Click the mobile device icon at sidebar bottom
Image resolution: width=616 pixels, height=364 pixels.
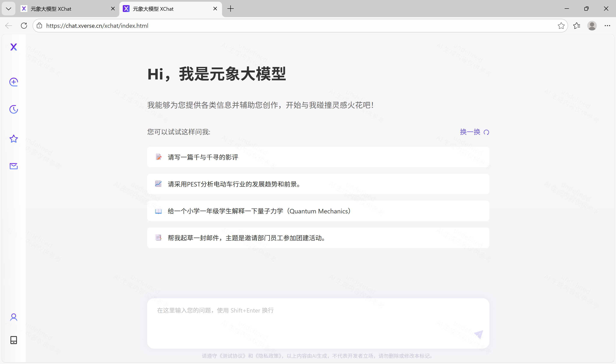[14, 340]
